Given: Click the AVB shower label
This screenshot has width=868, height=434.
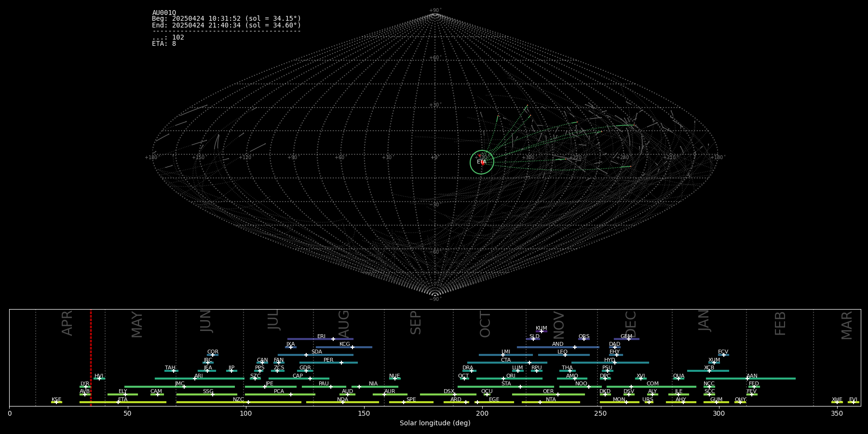Looking at the screenshot, I should (x=84, y=392).
